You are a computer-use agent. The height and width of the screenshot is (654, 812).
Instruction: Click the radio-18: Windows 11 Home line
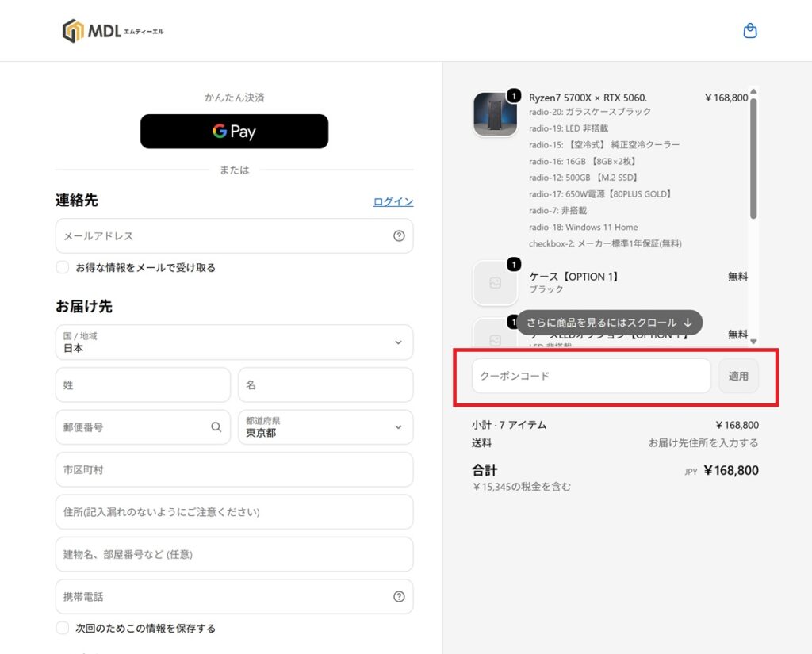pos(583,227)
